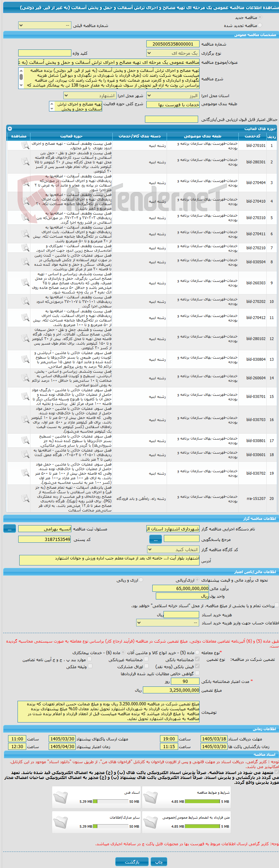279x868 pixels.
Task: Open طبقه بندی موضوعی dropdown
Action: pos(173,104)
